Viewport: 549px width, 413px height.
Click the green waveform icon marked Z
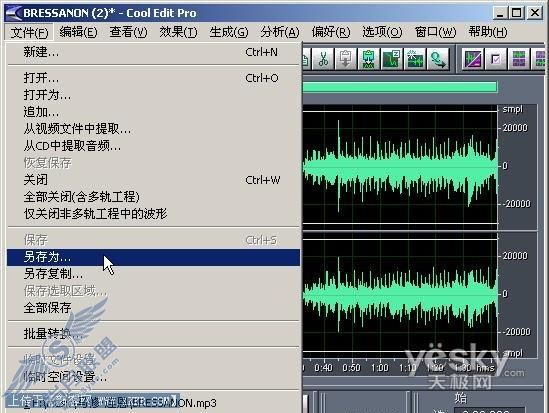[391, 59]
